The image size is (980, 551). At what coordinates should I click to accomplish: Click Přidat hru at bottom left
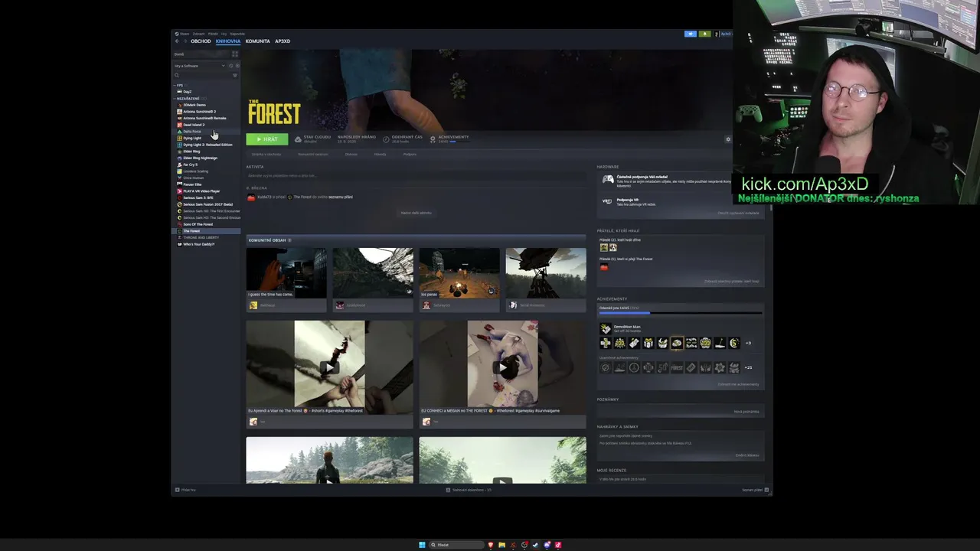point(185,490)
